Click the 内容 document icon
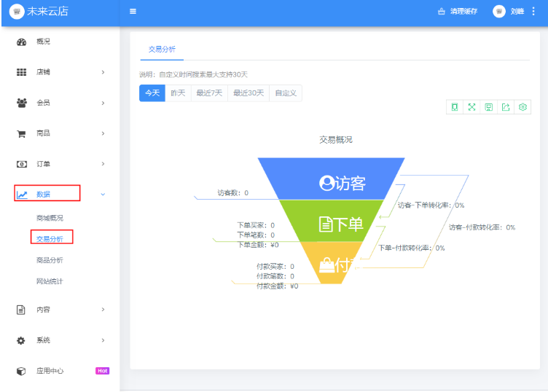The image size is (548, 392). [x=21, y=310]
